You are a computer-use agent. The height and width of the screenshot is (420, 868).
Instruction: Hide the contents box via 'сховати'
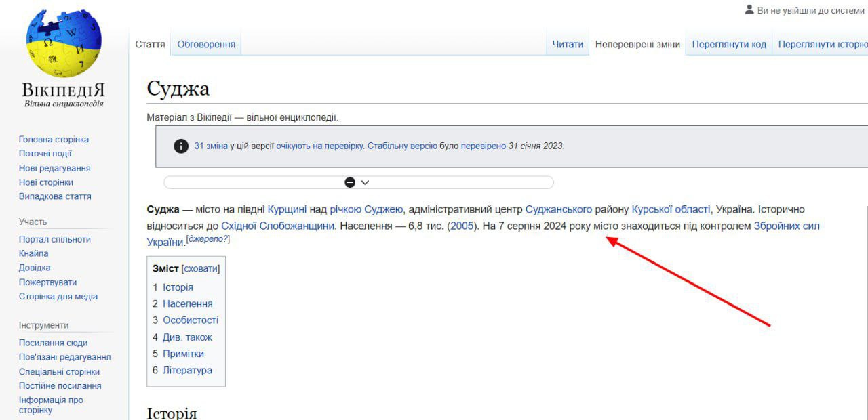coord(201,268)
